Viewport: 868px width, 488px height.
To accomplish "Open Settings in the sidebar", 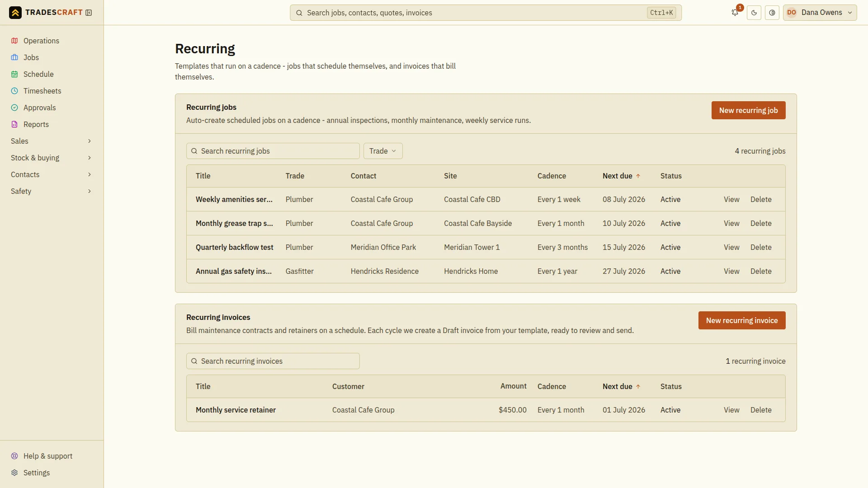I will 52,473.
